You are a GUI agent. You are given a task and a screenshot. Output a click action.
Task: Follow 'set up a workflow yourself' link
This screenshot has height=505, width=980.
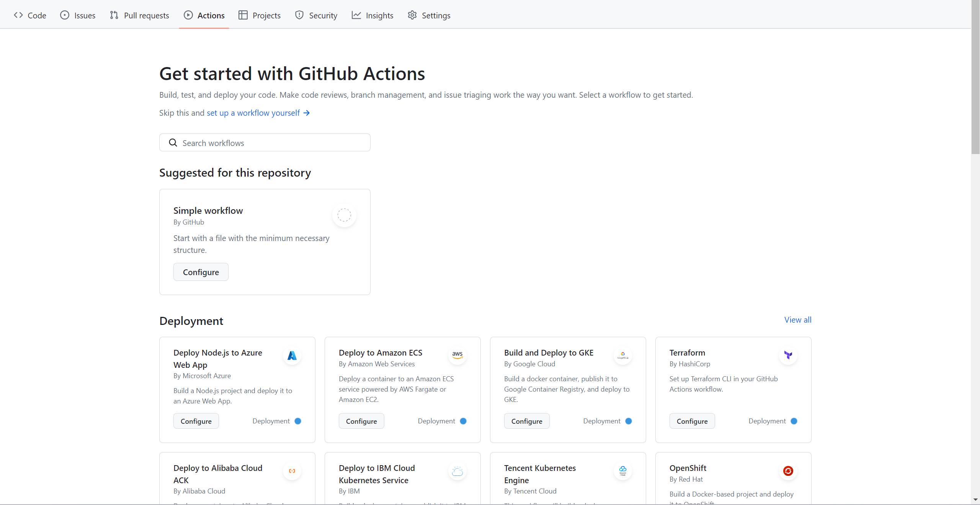(x=258, y=113)
